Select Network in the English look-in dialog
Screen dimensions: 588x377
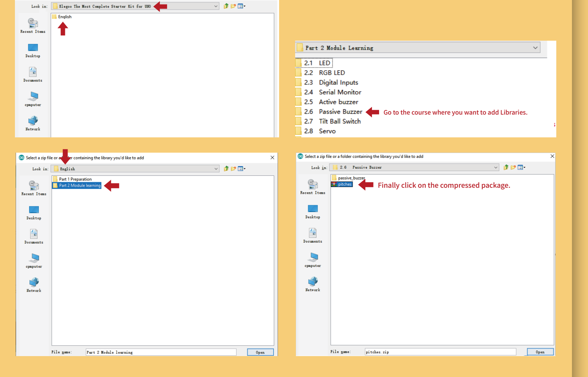click(34, 285)
